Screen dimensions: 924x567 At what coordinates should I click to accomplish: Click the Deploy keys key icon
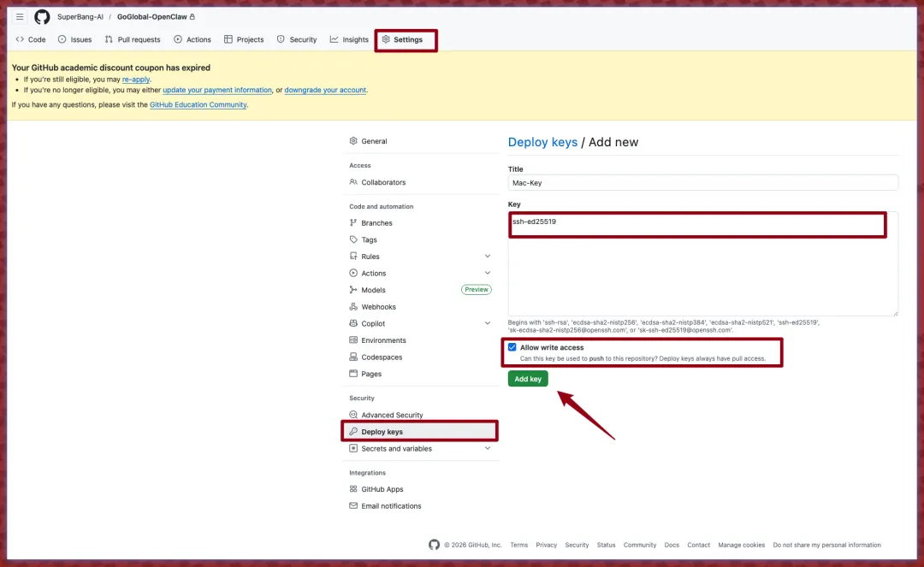click(353, 432)
